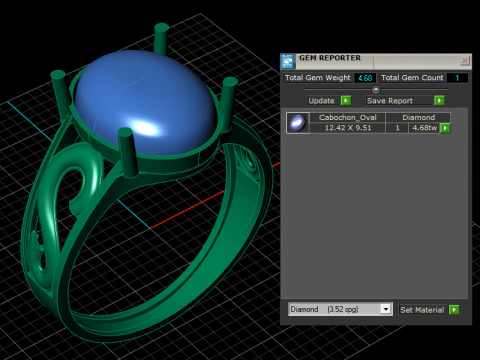Select the oval cabochon gem thumbnail
This screenshot has height=360, width=480.
tap(297, 123)
